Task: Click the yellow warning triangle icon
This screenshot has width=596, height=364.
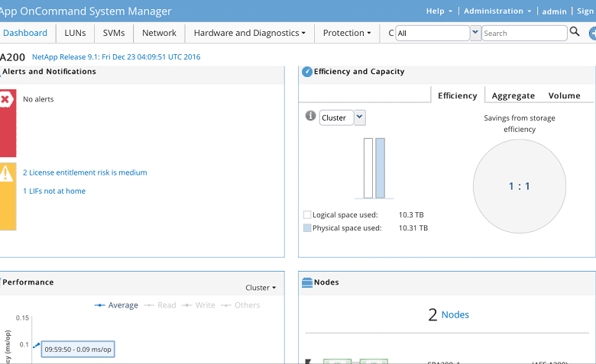Action: tap(6, 173)
